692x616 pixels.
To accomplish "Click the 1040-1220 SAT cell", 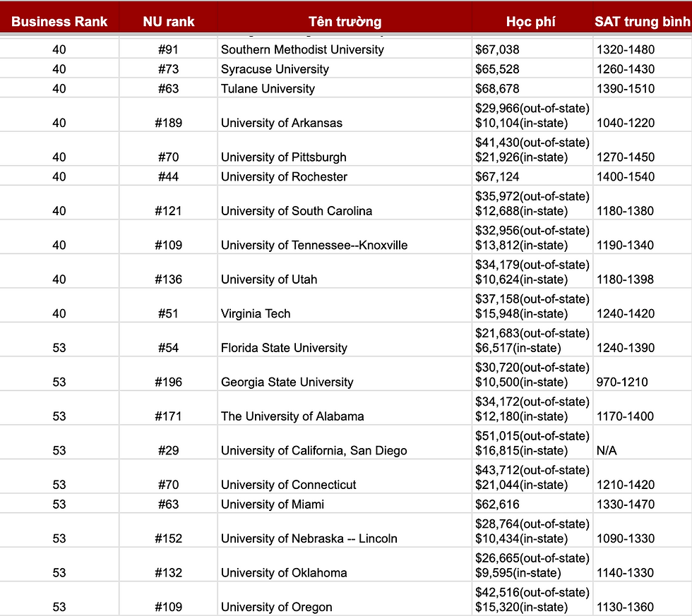I will [x=643, y=114].
